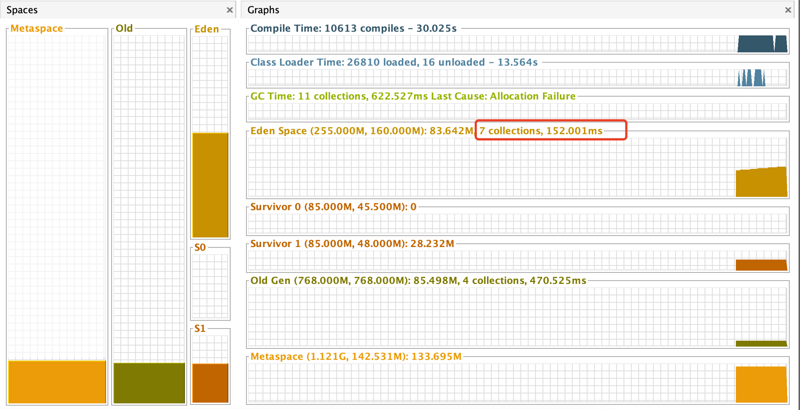Click the 'Old' heading in Spaces panel
Viewport: 800px width, 410px height.
124,29
